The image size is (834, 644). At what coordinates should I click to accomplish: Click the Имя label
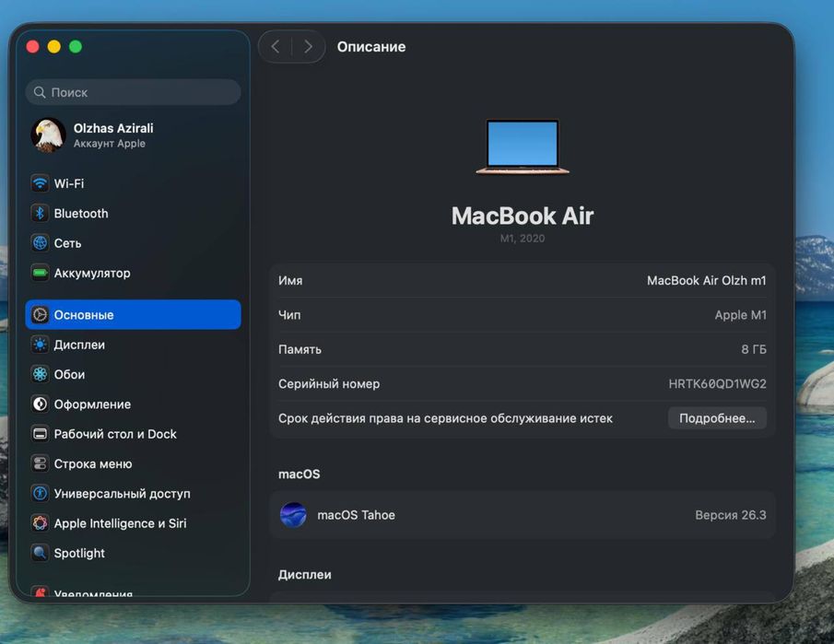(290, 280)
